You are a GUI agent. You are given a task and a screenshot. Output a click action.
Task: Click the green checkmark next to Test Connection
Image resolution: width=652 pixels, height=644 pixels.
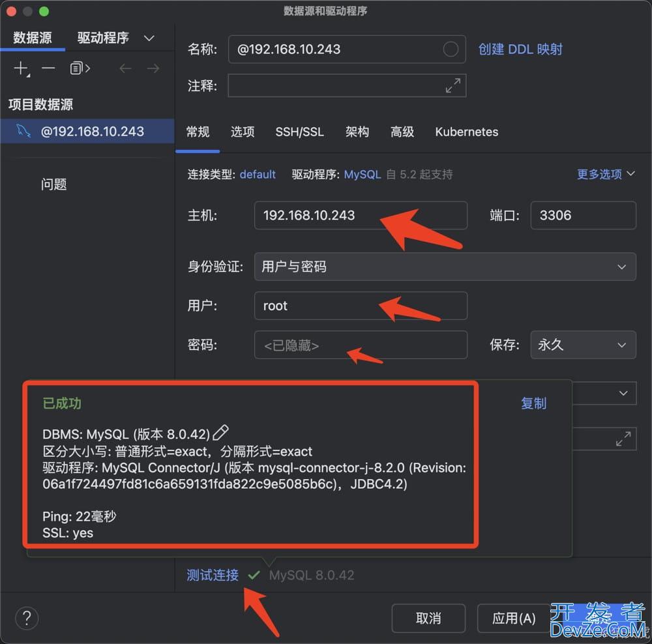click(254, 576)
